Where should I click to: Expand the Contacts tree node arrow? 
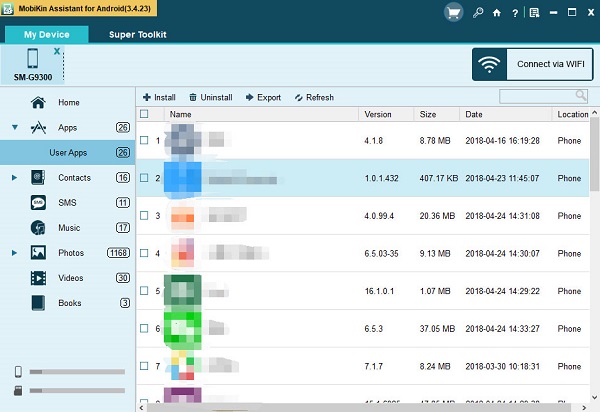pos(15,178)
